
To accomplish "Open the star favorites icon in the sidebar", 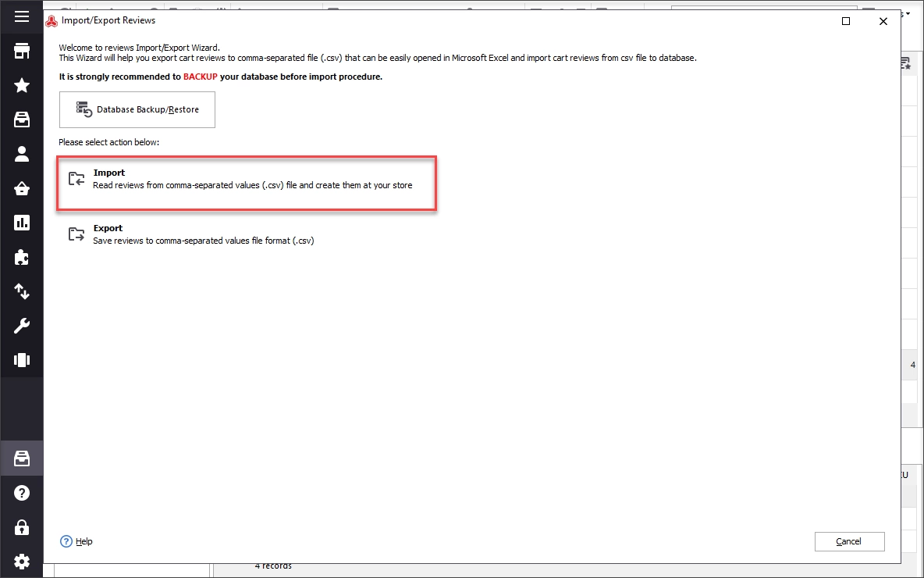I will point(22,85).
